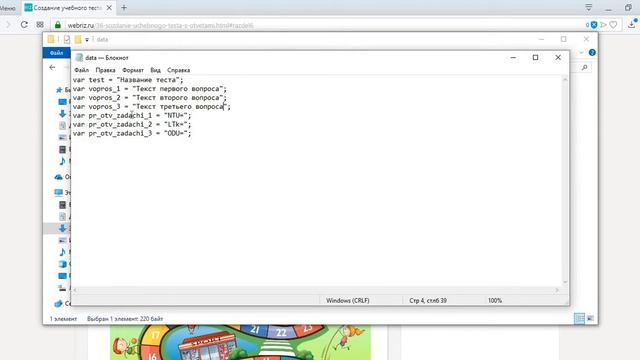This screenshot has width=640, height=360.
Task: Click the Explorer back arrow
Action: tap(52, 67)
